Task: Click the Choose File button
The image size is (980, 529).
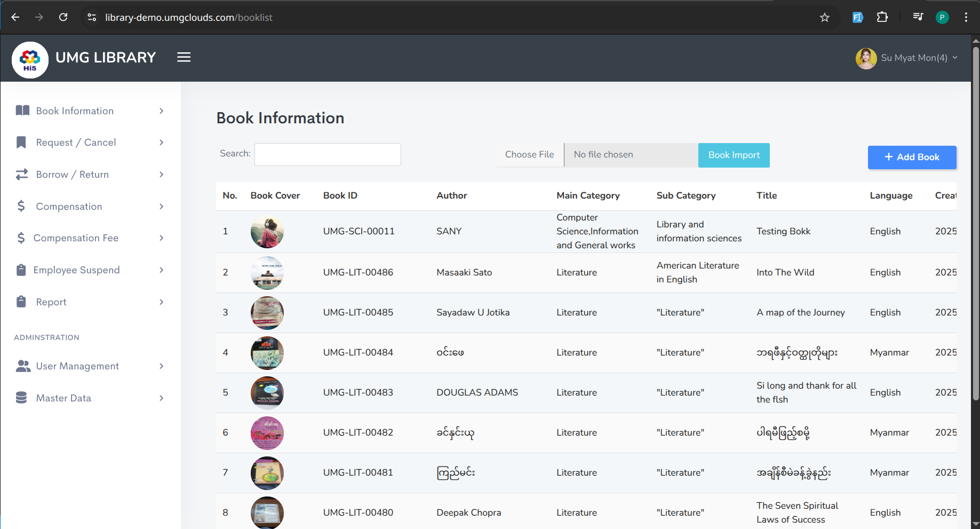Action: click(529, 155)
